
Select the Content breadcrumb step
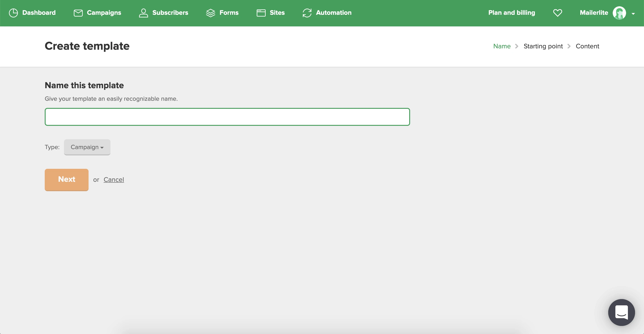pos(587,46)
